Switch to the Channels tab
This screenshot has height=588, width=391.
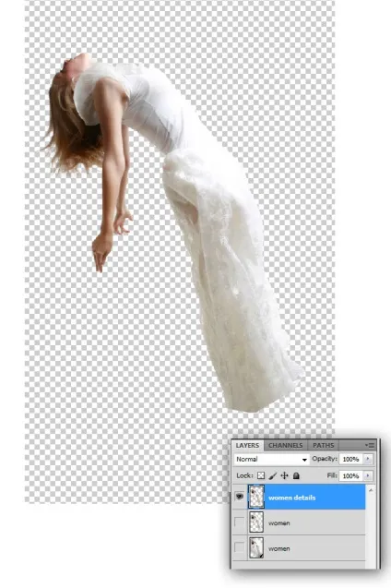pyautogui.click(x=285, y=445)
